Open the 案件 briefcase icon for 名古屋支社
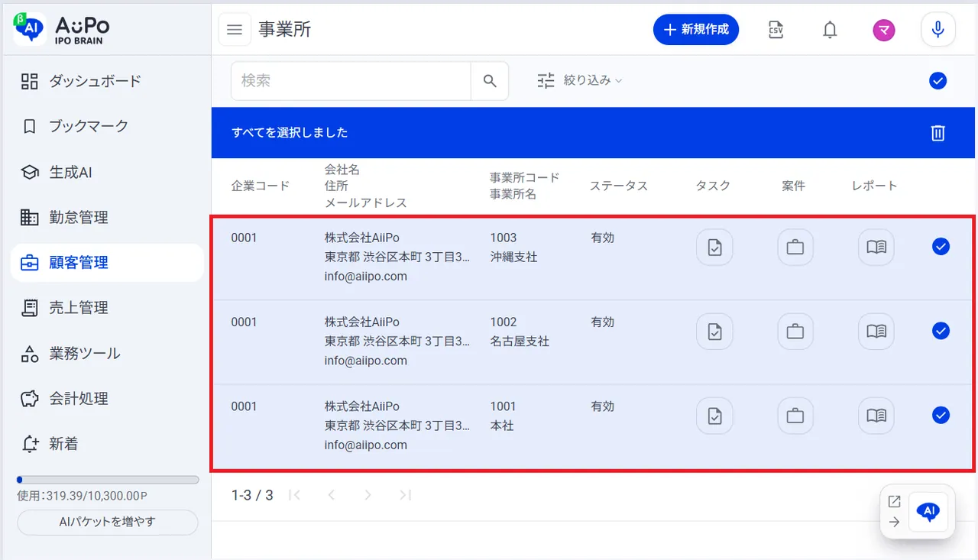 tap(795, 332)
